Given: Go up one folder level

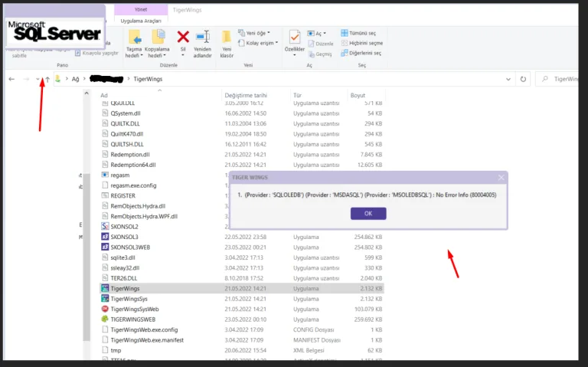Looking at the screenshot, I should pyautogui.click(x=47, y=79).
